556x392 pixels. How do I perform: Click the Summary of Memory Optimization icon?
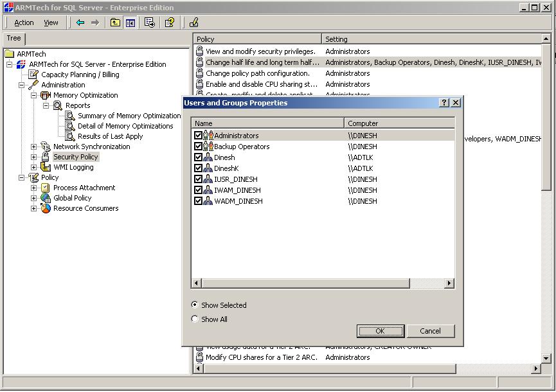pyautogui.click(x=70, y=116)
